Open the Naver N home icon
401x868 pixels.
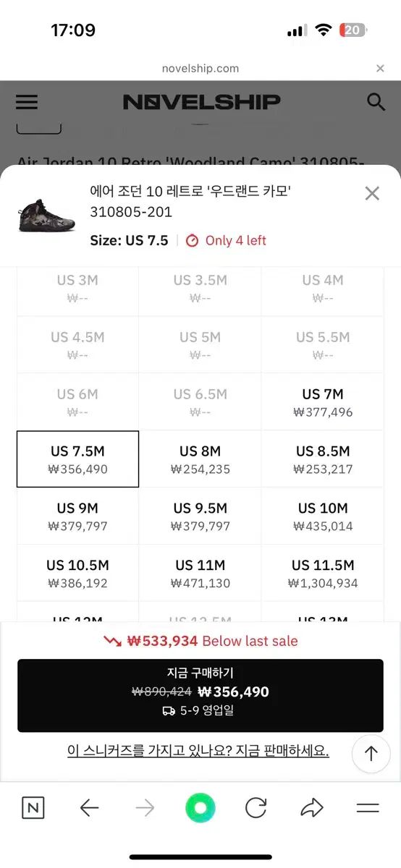pos(33,808)
